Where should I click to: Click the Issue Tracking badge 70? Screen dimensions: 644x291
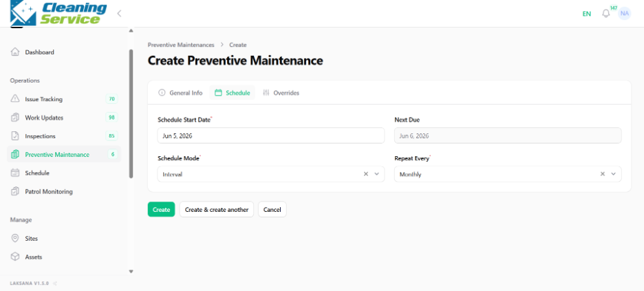(111, 99)
